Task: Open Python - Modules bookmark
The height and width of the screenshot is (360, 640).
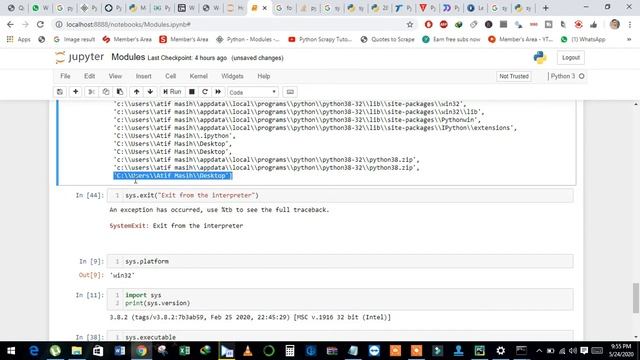Action: tap(248, 40)
